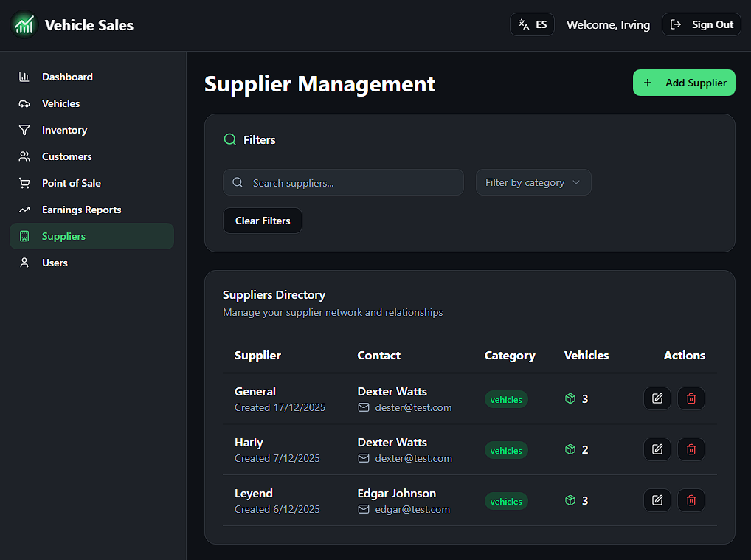751x560 pixels.
Task: Open the Users page
Action: [91, 263]
